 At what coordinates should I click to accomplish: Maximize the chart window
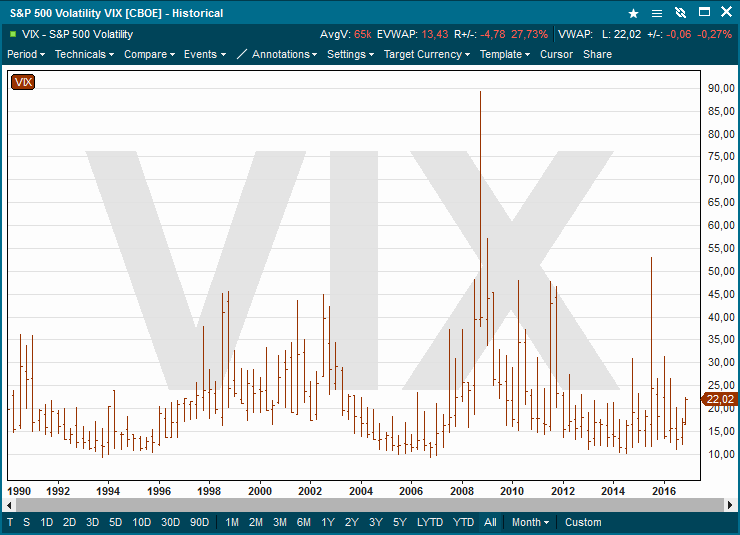coord(704,12)
